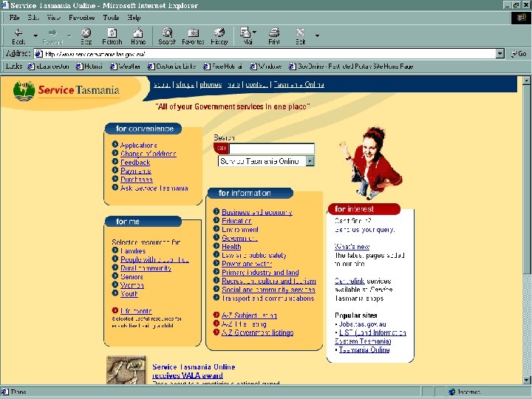This screenshot has width=532, height=399.
Task: Click the page scrollbar up arrow
Action: [526, 81]
